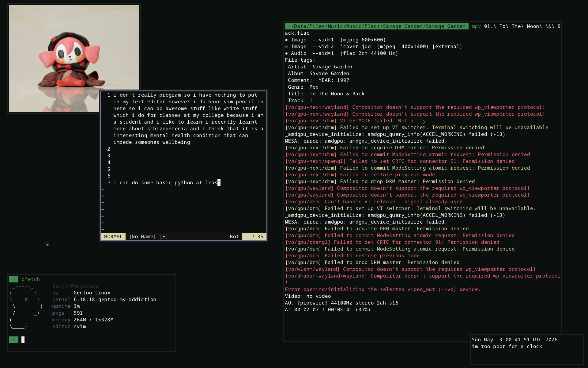
Task: Click line number 6 in vim
Action: click(x=109, y=176)
